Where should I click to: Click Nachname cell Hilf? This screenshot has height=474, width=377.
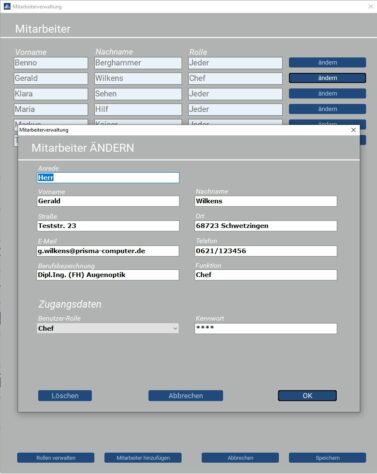138,109
